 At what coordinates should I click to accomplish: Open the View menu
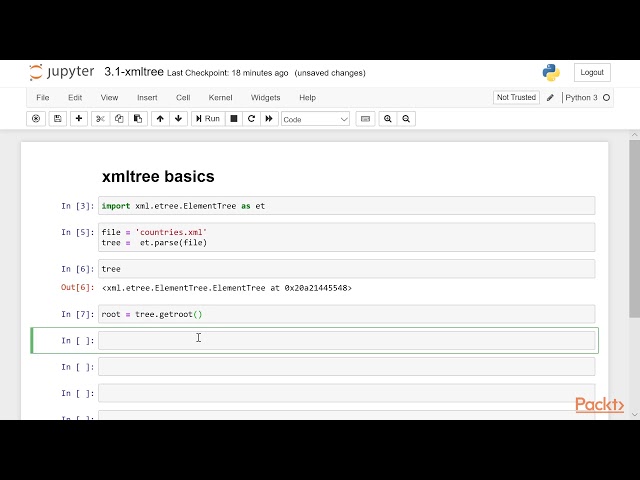click(109, 98)
